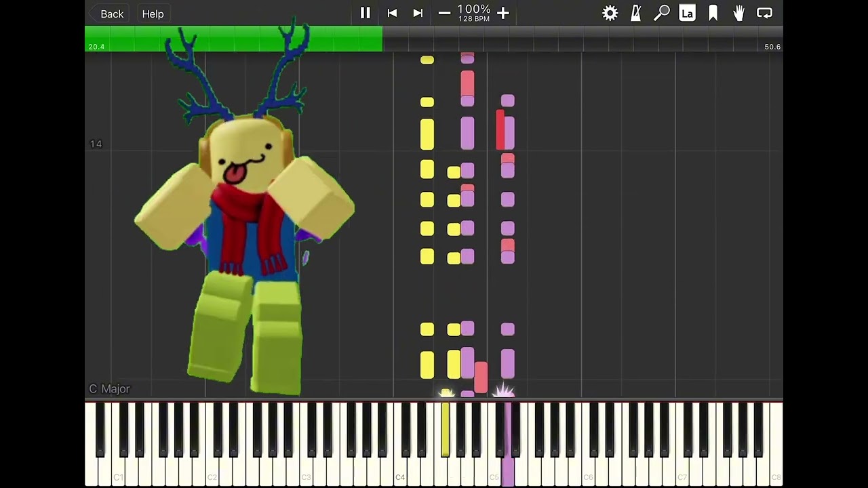Click the 20.4 elapsed time label

pyautogui.click(x=96, y=47)
